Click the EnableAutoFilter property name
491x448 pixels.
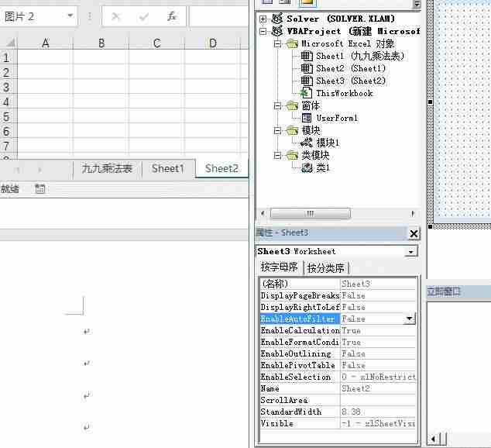[x=300, y=319]
